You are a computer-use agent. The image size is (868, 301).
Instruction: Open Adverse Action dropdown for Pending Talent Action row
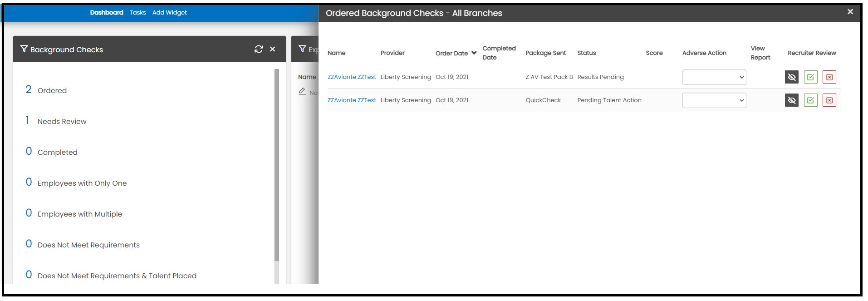pos(714,100)
